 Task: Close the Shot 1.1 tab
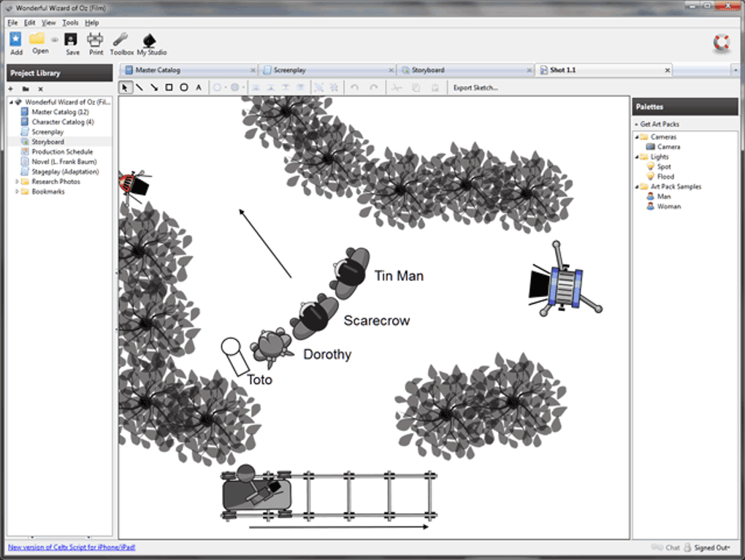pos(667,70)
